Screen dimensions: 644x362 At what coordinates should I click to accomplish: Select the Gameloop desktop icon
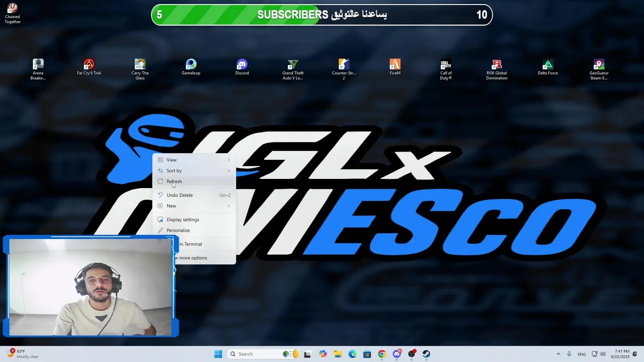[x=191, y=67]
